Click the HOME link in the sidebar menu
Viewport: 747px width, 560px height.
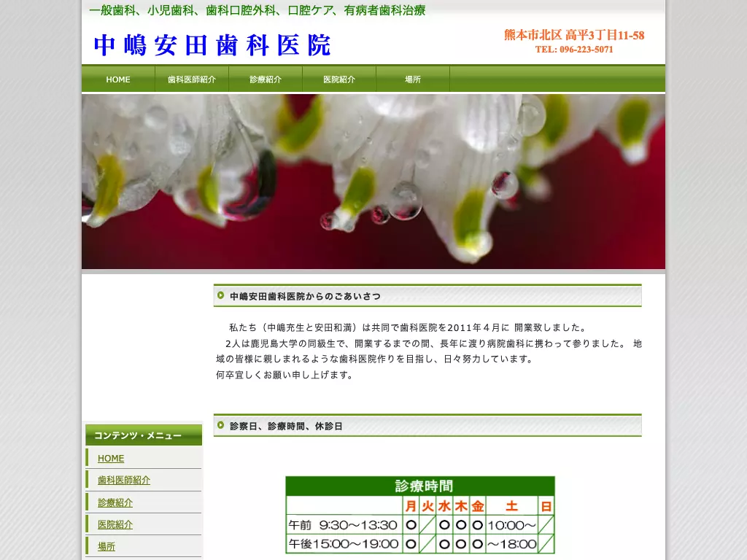tap(111, 458)
